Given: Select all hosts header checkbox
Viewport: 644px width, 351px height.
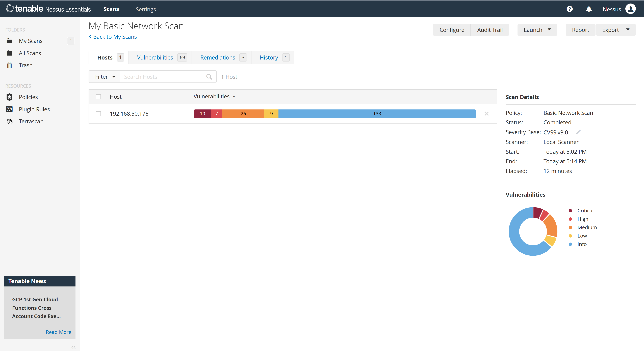Looking at the screenshot, I should coord(98,97).
